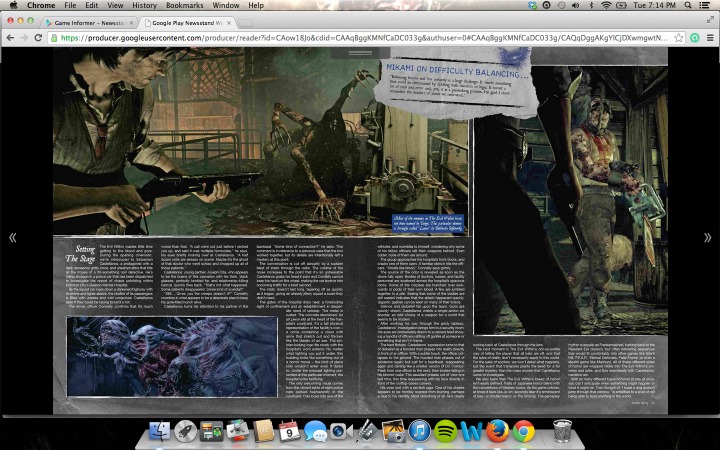The image size is (720, 450).
Task: Click the detective with shotgun image
Action: [x=261, y=141]
